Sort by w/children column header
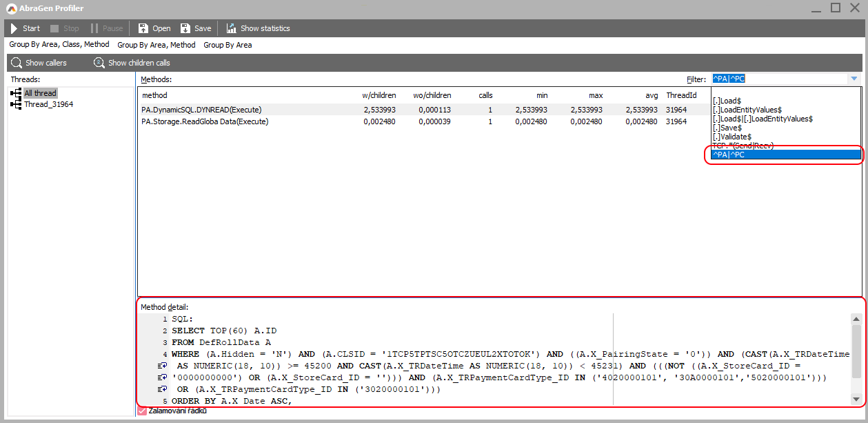Viewport: 868px width, 423px height. [379, 95]
